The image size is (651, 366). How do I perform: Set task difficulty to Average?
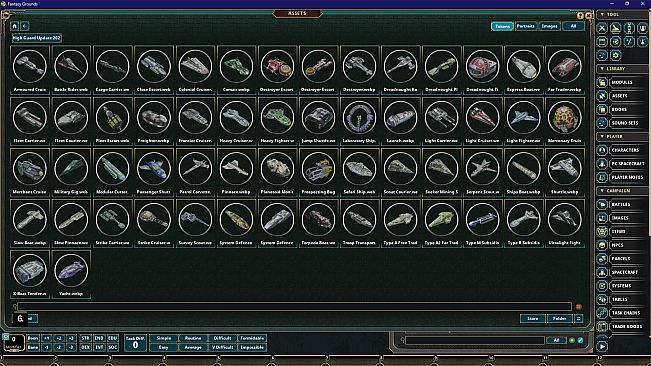click(x=193, y=347)
